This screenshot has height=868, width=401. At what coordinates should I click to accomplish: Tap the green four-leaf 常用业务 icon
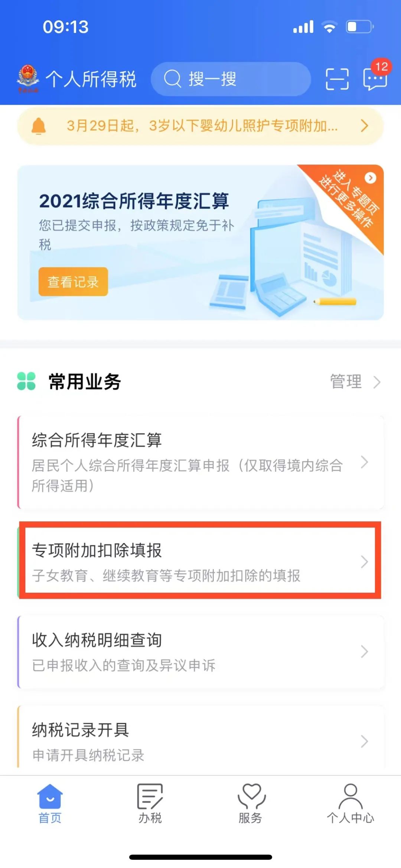(x=26, y=381)
